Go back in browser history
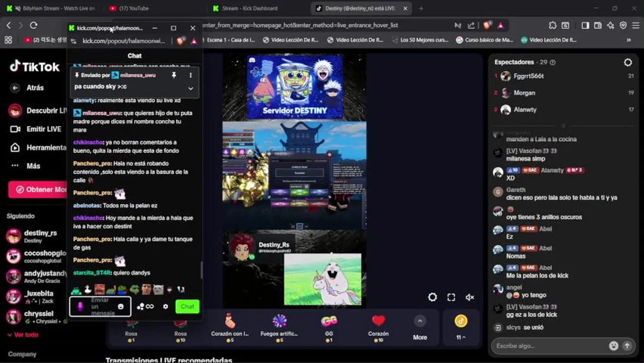Screen dimensions: 644x363 9,25
